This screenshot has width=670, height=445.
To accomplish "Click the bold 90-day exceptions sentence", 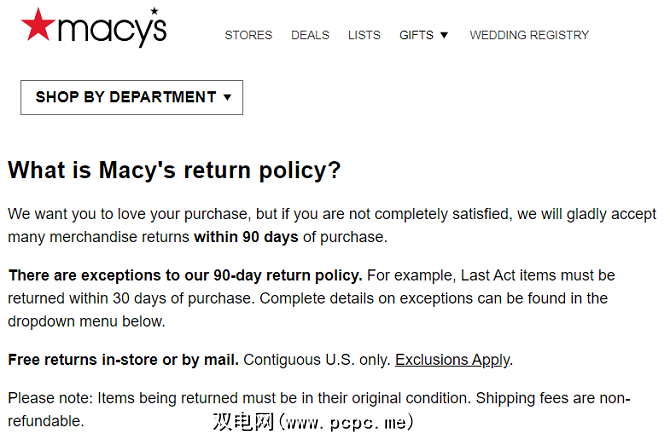I will tap(185, 275).
